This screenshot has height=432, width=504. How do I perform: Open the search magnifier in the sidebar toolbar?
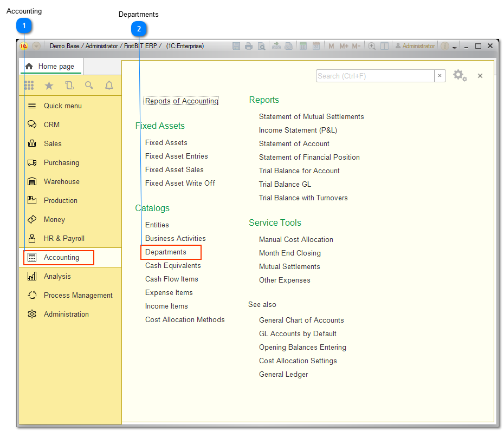click(89, 85)
